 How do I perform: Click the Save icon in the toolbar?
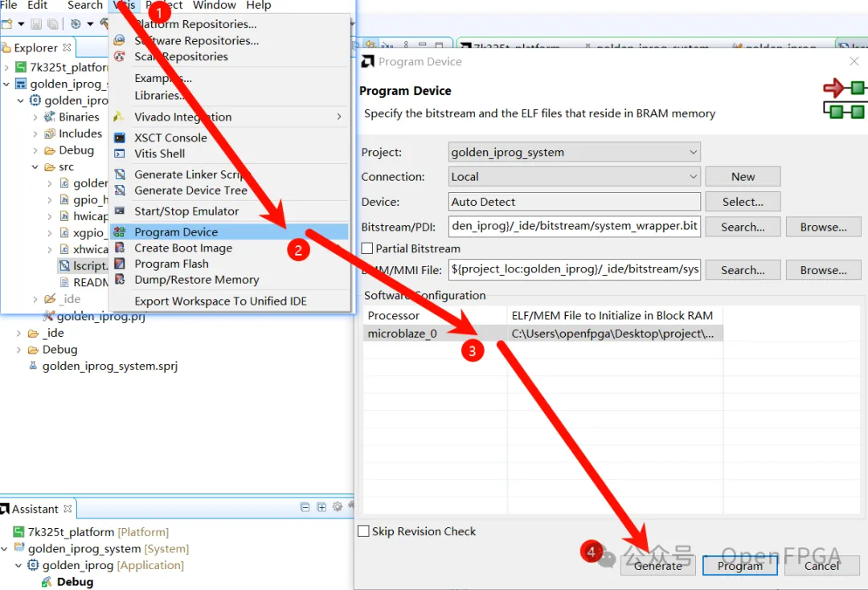36,24
